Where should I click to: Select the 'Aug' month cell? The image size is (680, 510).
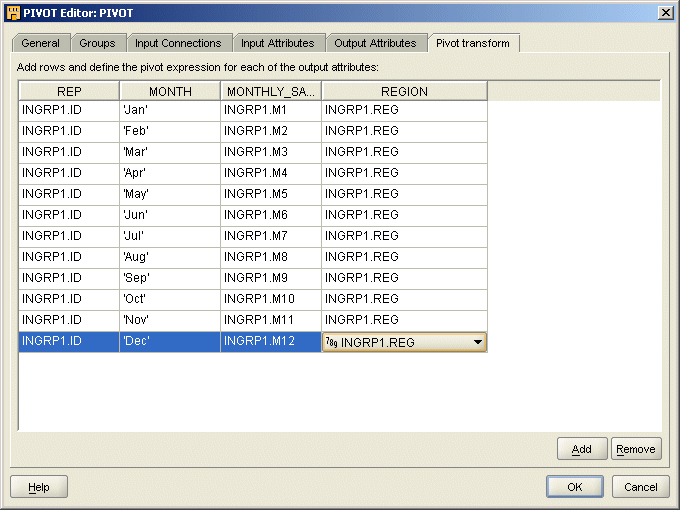point(170,258)
